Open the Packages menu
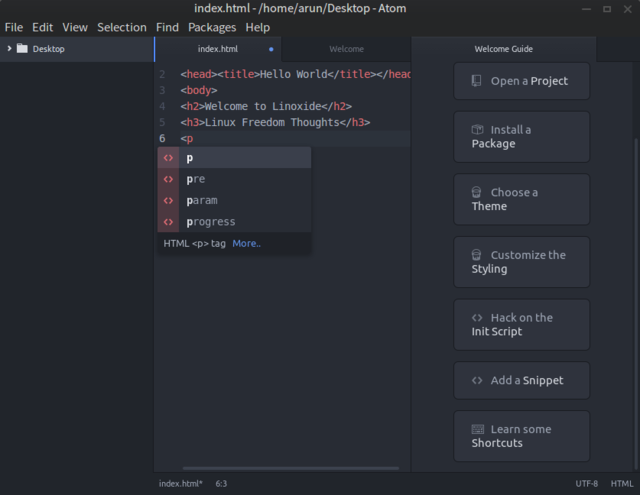 (x=212, y=27)
